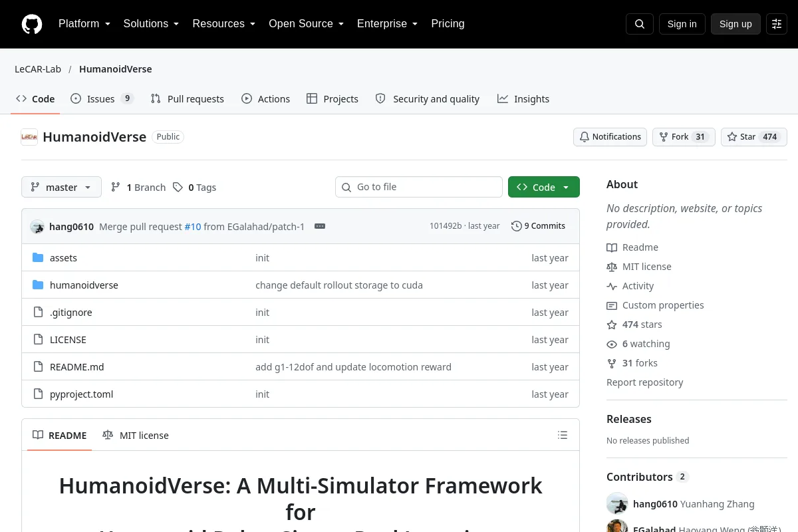This screenshot has height=532, width=798.
Task: Click the pyproject.toml file icon
Action: (38, 394)
